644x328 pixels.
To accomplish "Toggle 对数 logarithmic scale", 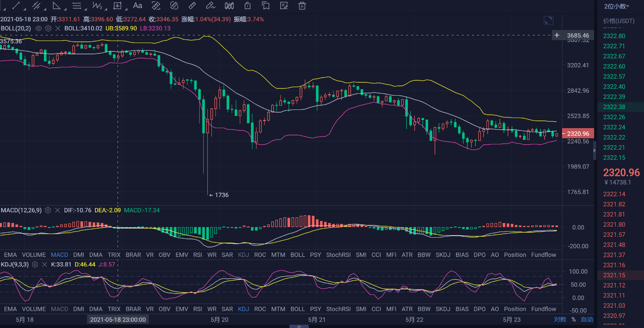I will (x=560, y=319).
